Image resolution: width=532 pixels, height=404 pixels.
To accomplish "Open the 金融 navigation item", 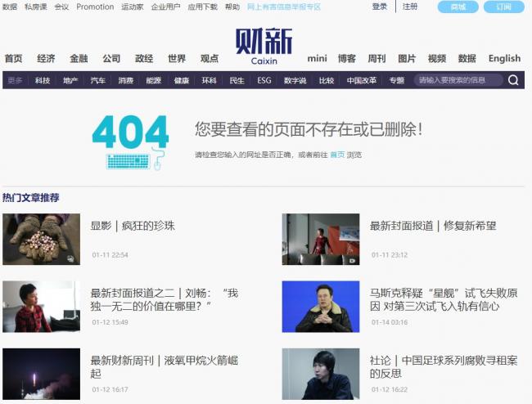I will pos(79,58).
